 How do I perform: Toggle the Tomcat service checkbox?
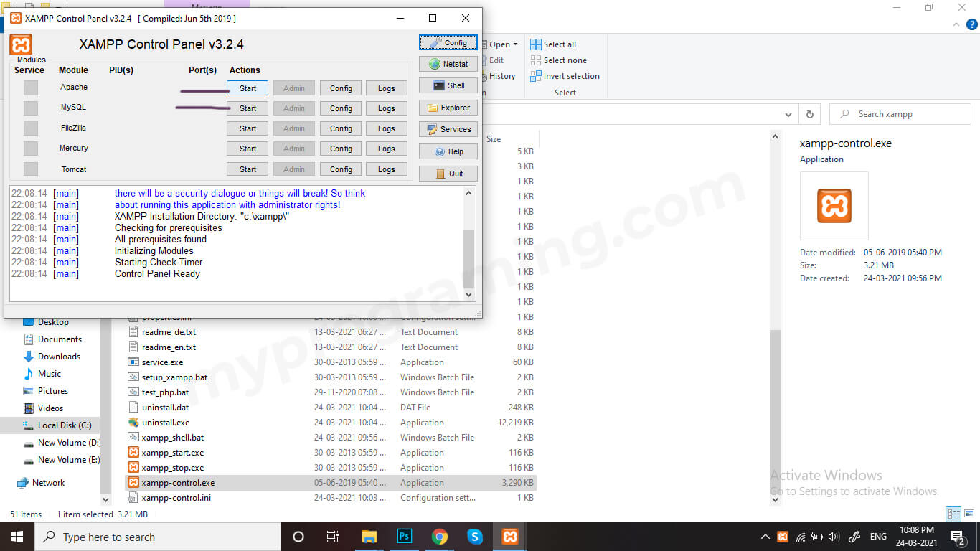29,169
